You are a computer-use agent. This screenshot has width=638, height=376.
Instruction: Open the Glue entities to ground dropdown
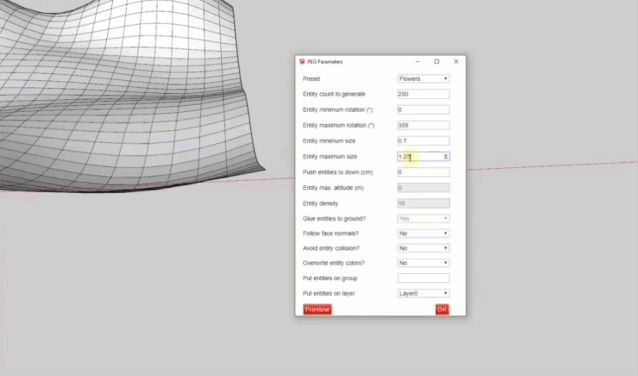coord(423,219)
